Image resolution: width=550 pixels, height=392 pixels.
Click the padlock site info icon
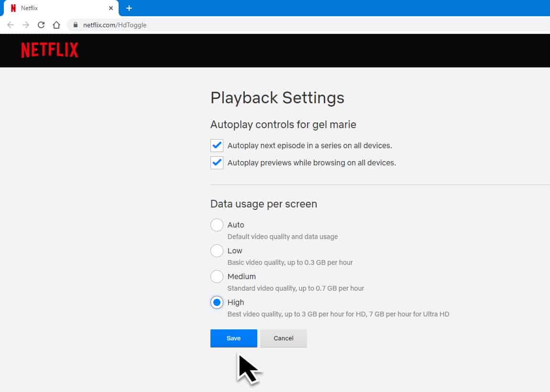(76, 25)
